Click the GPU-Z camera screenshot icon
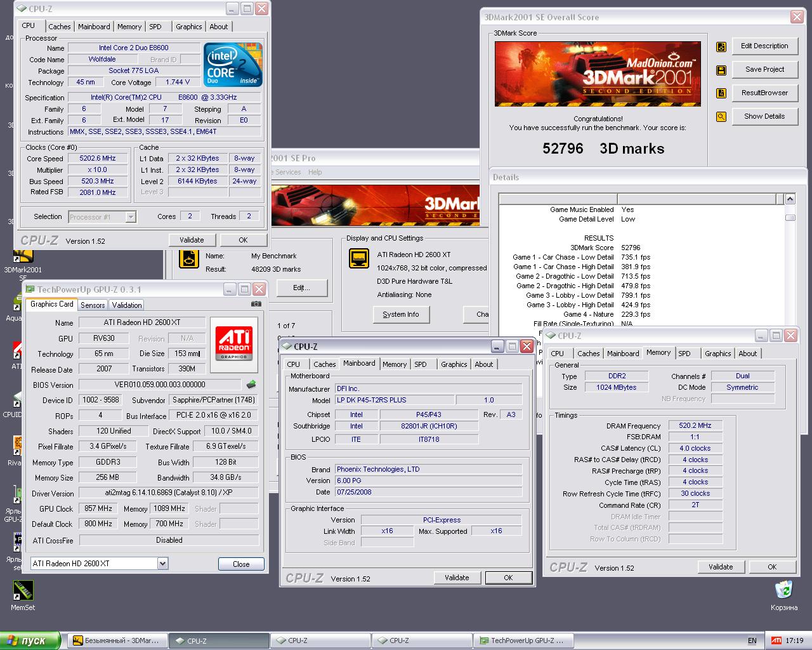 point(256,304)
